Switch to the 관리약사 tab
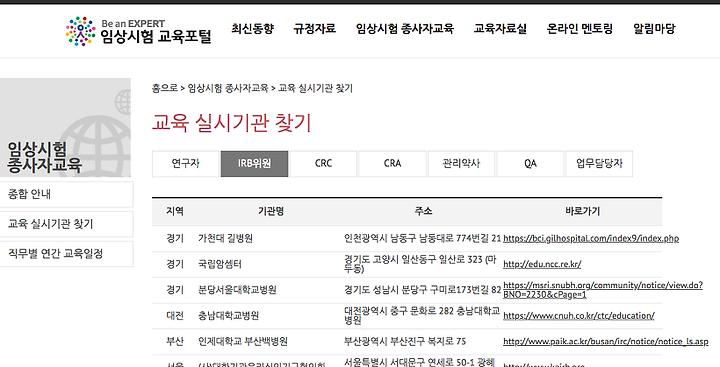The height and width of the screenshot is (367, 720). [x=461, y=164]
